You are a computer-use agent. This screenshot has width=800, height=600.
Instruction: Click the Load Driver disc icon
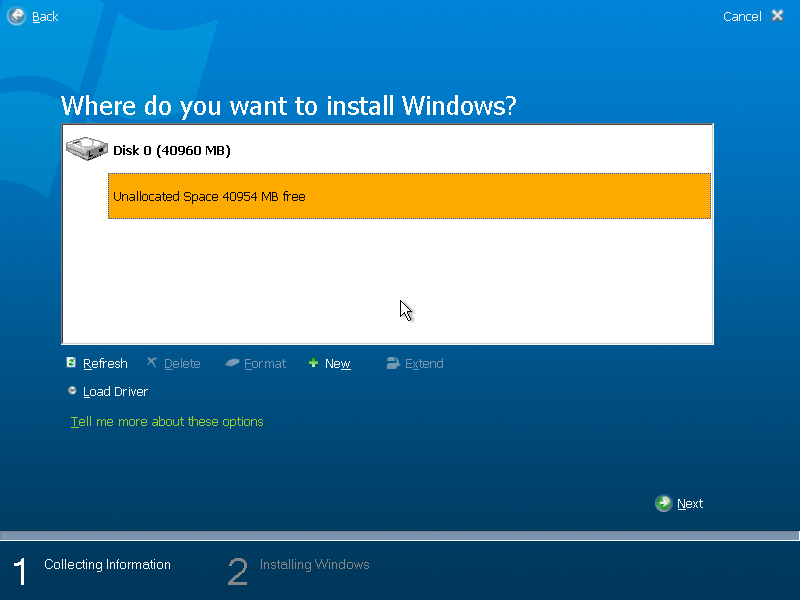[72, 390]
